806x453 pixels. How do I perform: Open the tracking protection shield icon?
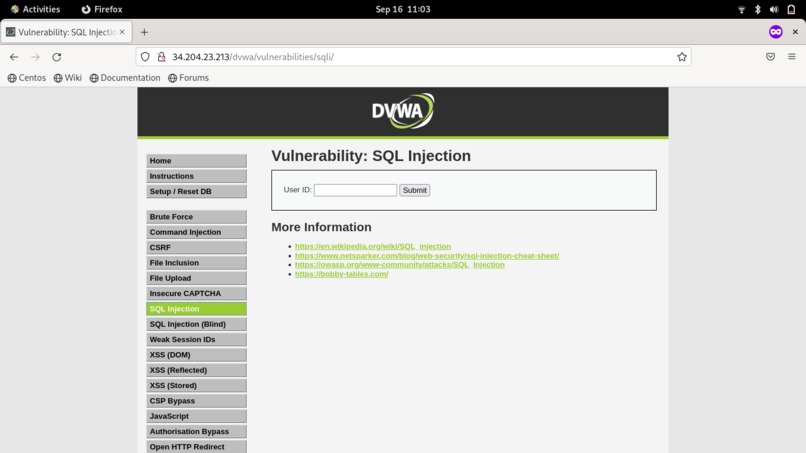[145, 57]
